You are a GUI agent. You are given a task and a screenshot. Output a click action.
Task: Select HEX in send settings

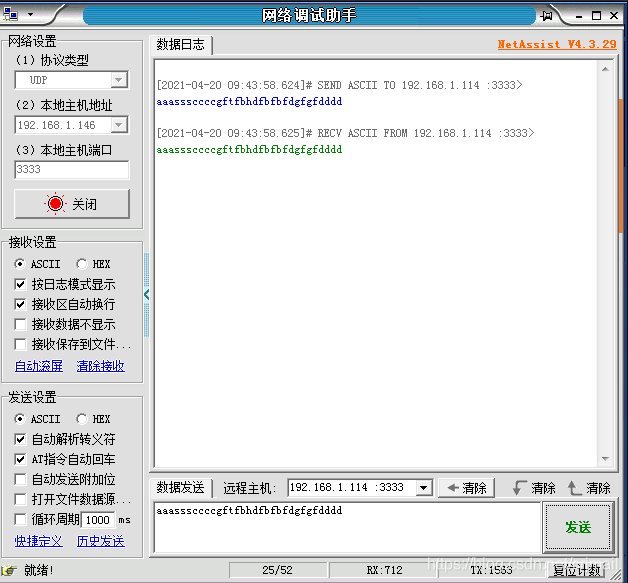point(93,419)
